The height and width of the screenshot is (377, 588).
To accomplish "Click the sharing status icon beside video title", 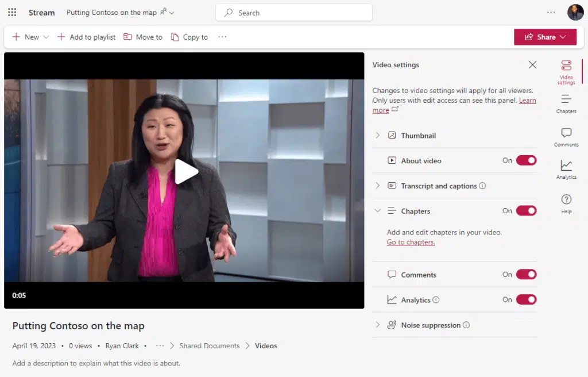I will (163, 11).
